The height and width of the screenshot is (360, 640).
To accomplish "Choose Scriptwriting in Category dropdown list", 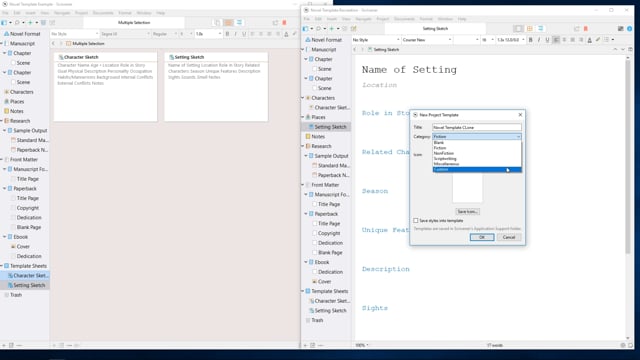I will click(x=477, y=158).
